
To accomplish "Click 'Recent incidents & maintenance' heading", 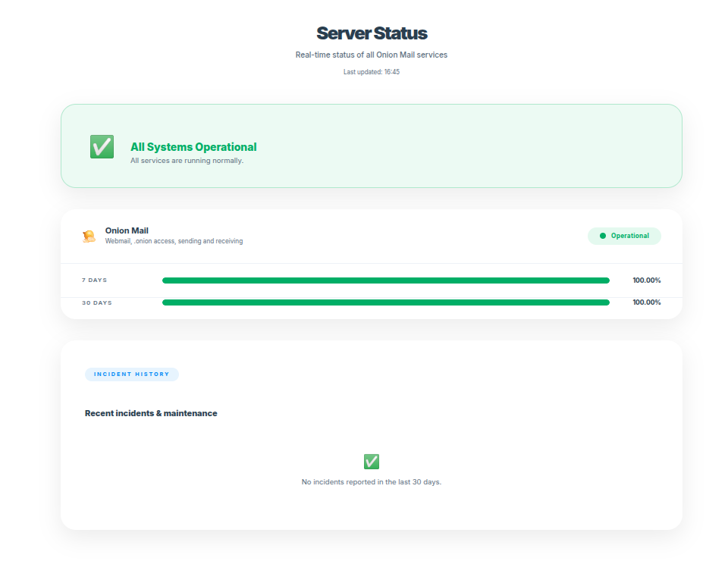I will (151, 413).
